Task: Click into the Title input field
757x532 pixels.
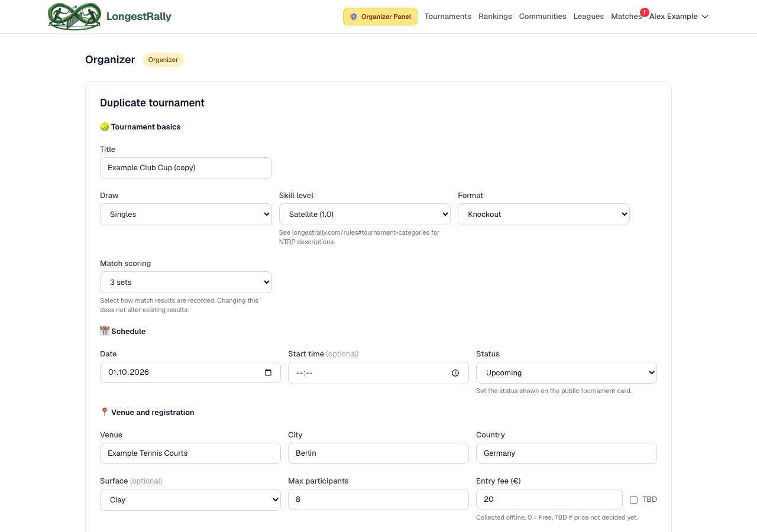Action: click(x=186, y=168)
